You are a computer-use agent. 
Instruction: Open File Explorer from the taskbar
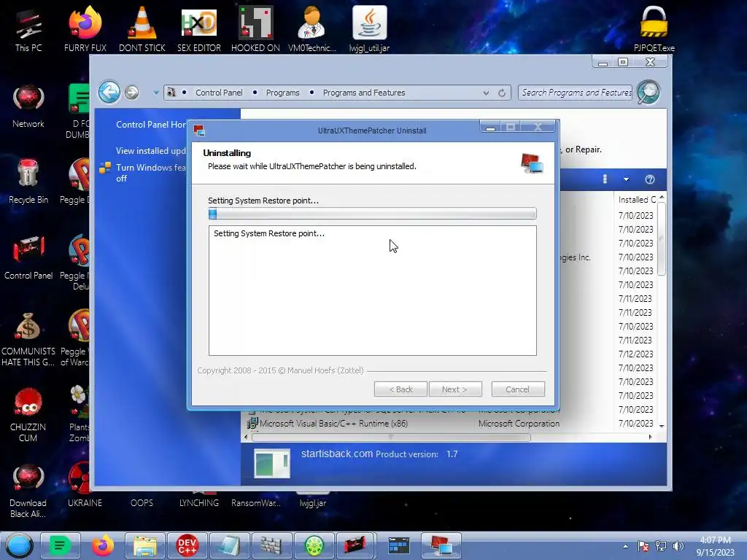[145, 545]
